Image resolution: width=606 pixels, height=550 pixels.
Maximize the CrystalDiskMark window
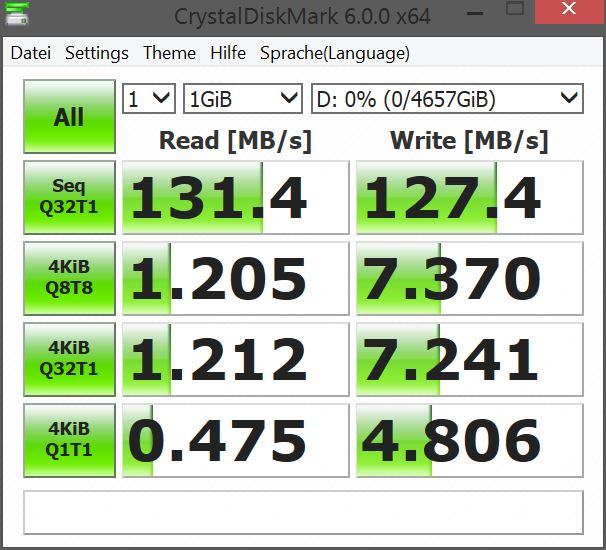515,9
